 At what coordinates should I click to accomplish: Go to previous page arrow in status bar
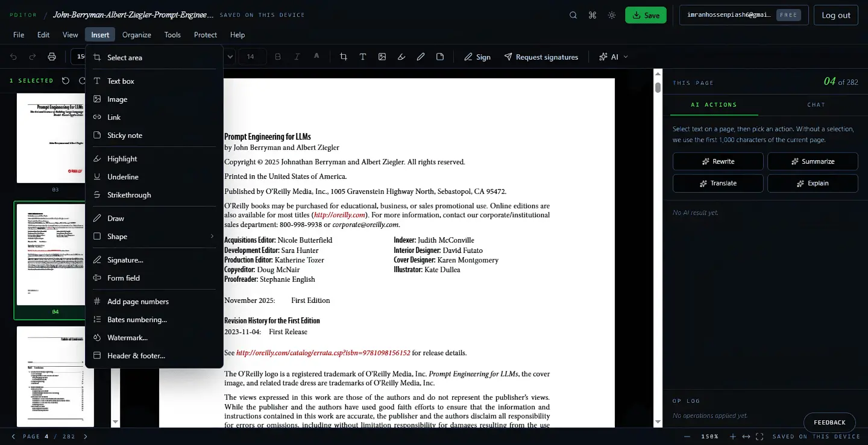(13, 437)
